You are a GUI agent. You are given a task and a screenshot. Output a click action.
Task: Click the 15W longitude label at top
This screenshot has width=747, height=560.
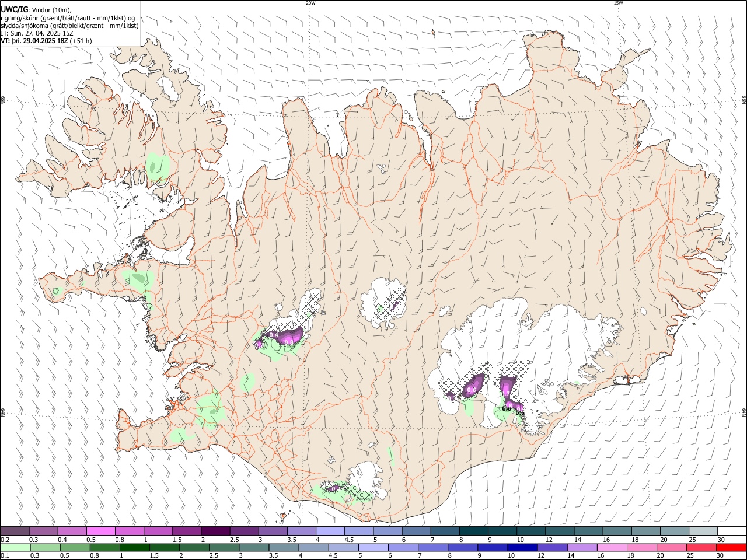[x=618, y=3]
